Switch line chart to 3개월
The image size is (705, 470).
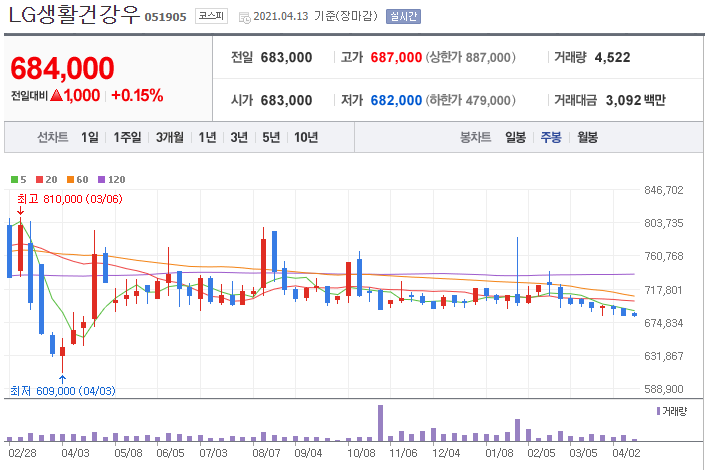pyautogui.click(x=170, y=137)
